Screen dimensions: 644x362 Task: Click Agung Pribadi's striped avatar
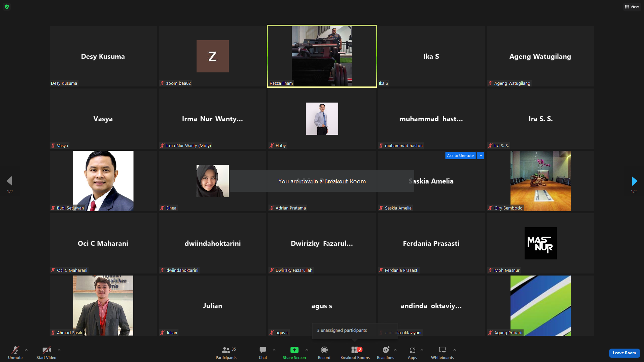tap(541, 306)
